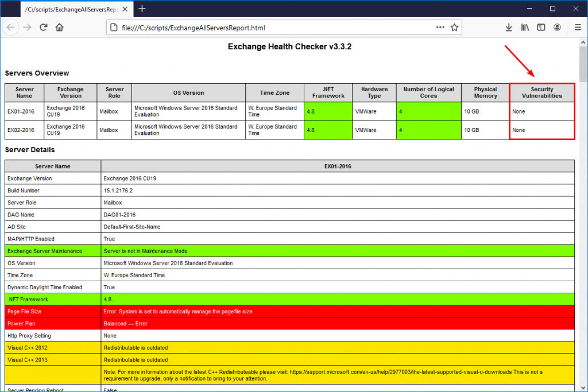Viewport: 588px width, 392px height.
Task: Click the vertical scrollbar thumb
Action: pos(583,64)
